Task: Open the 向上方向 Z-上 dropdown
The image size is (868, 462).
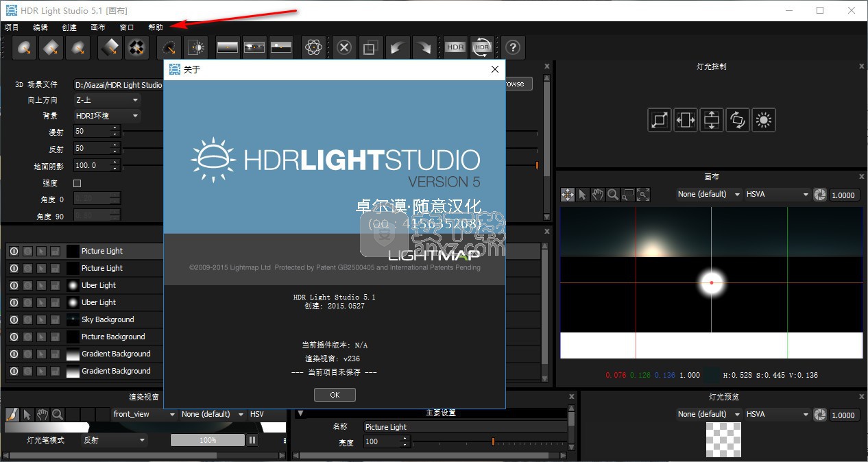Action: point(107,100)
